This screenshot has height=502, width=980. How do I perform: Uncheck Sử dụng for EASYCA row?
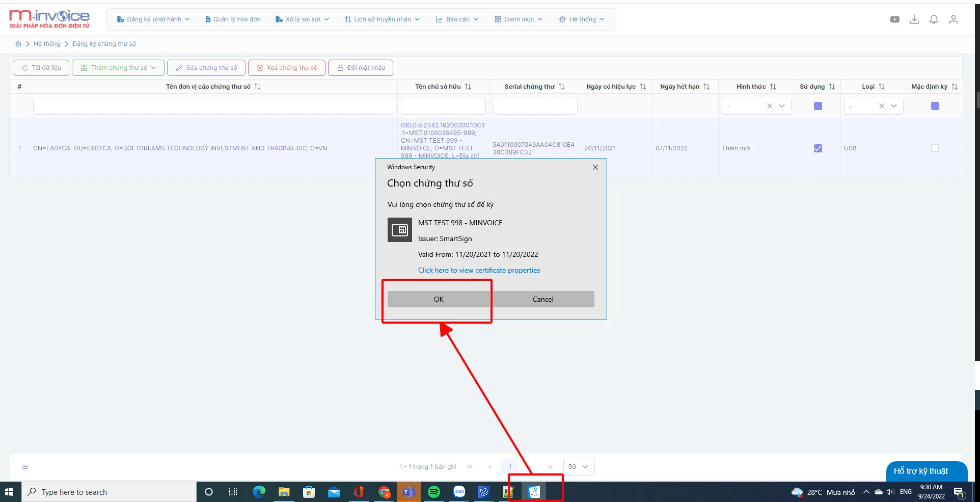tap(818, 148)
